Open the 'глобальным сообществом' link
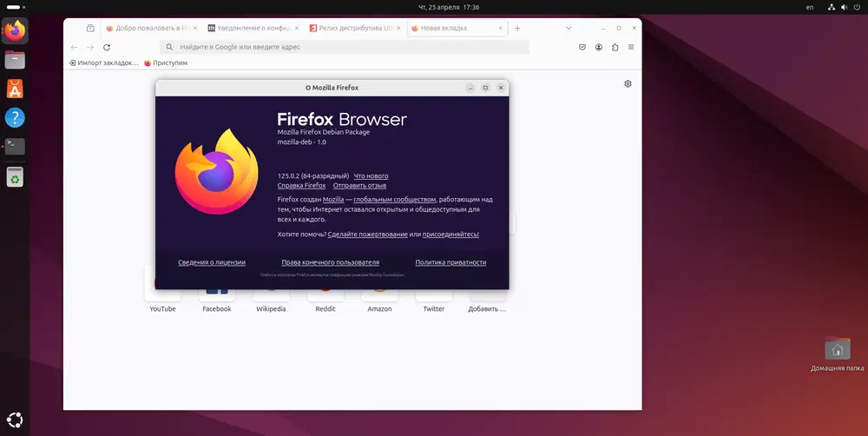The image size is (868, 436). [x=394, y=200]
